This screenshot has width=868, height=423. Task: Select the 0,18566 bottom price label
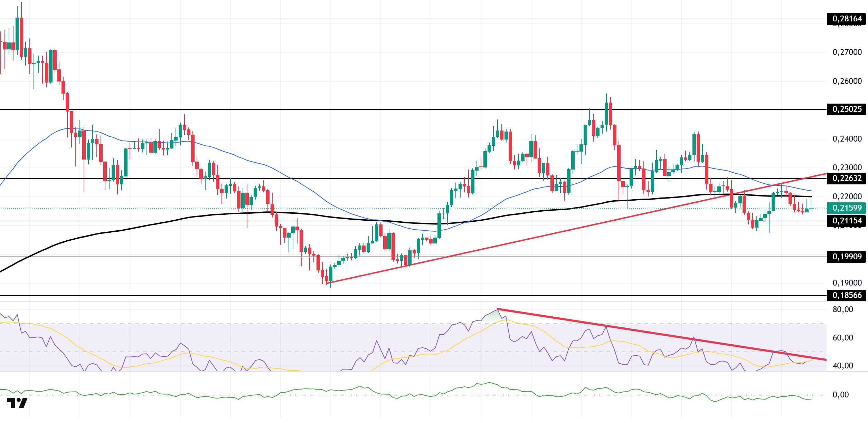(847, 296)
